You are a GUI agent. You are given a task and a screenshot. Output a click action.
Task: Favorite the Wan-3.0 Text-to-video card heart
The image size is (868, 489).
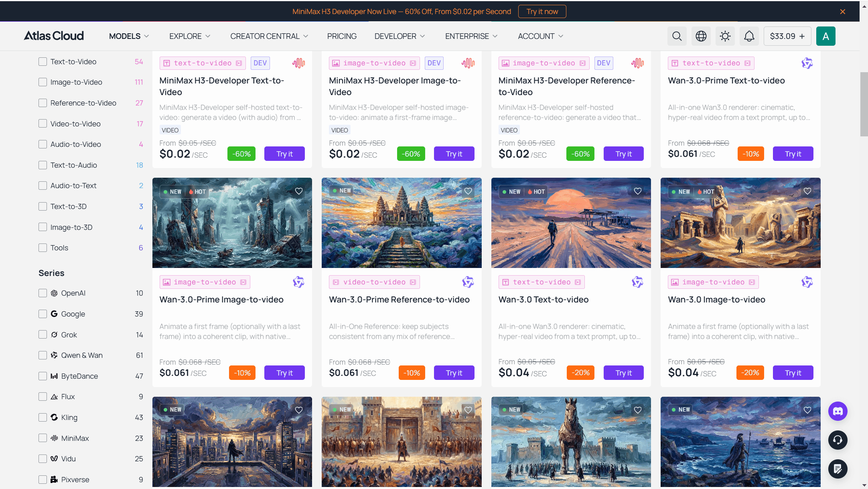tap(638, 191)
